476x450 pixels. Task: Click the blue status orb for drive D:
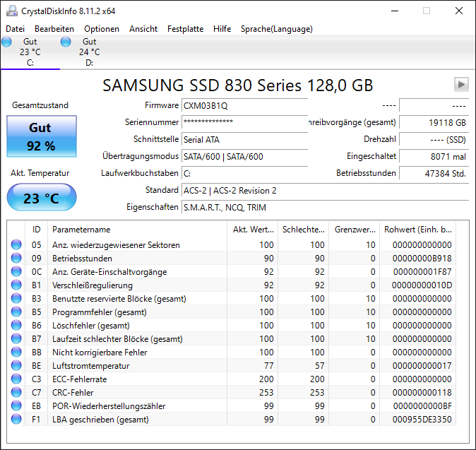[x=66, y=42]
